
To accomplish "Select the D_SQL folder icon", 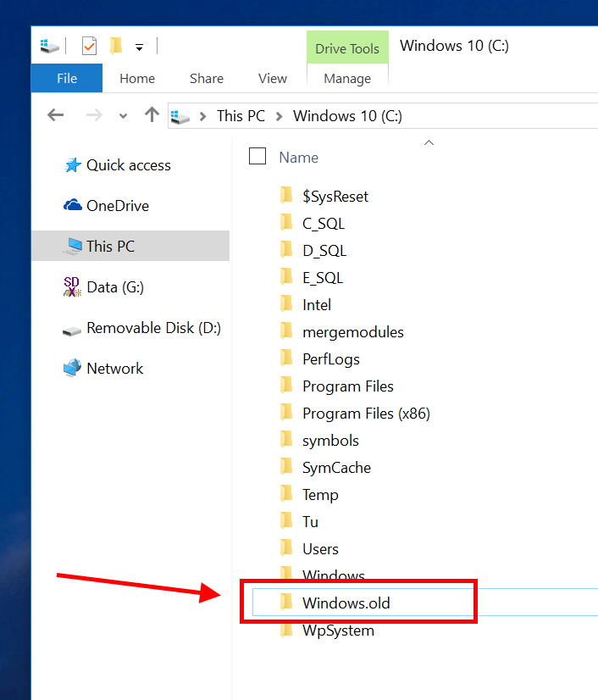I will click(x=286, y=249).
